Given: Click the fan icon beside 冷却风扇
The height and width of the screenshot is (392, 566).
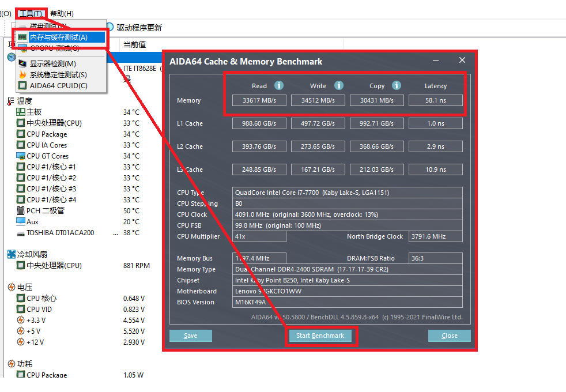Looking at the screenshot, I should pos(11,254).
